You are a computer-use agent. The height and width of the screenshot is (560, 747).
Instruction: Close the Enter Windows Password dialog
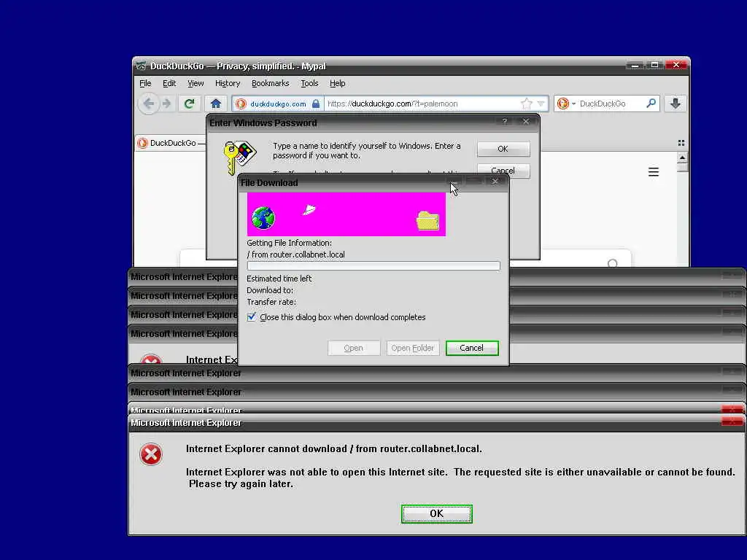click(526, 122)
